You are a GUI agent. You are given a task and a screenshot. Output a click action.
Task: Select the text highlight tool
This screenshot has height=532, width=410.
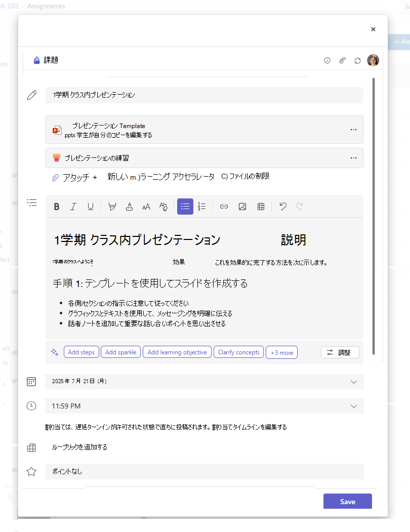click(x=112, y=207)
